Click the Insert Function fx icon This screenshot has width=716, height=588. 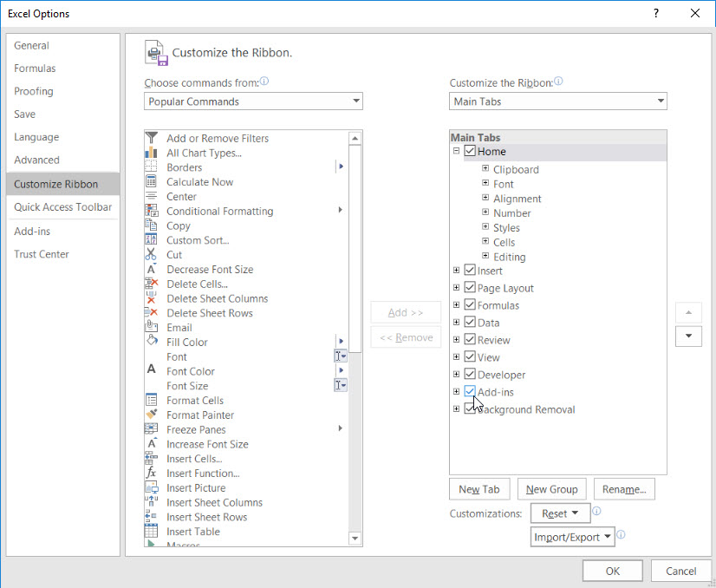coord(151,473)
